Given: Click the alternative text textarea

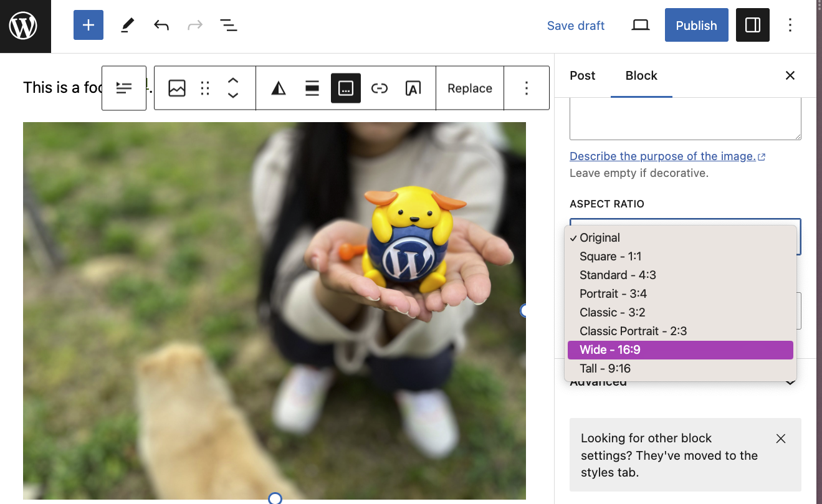Looking at the screenshot, I should tap(685, 119).
